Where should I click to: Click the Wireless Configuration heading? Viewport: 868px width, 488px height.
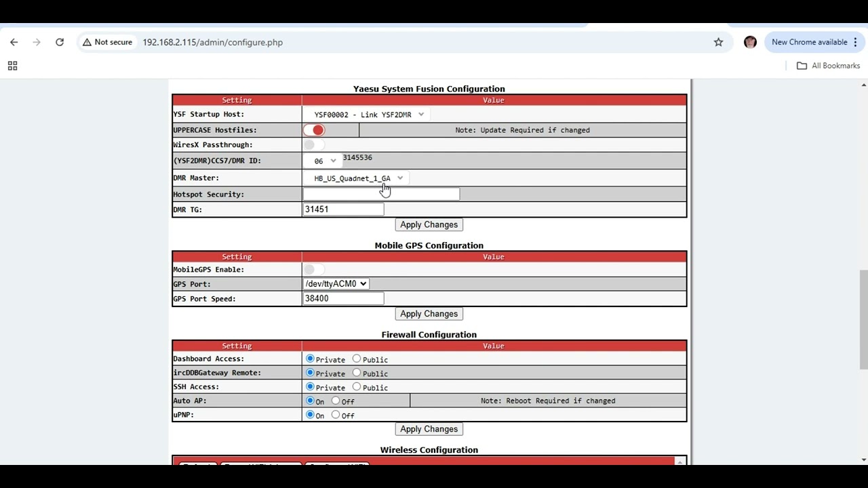pos(429,450)
